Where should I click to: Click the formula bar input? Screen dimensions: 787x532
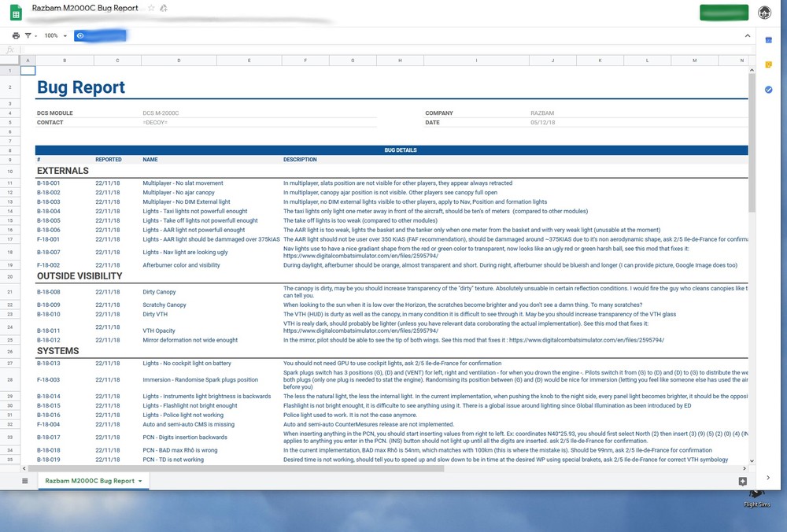click(x=386, y=50)
